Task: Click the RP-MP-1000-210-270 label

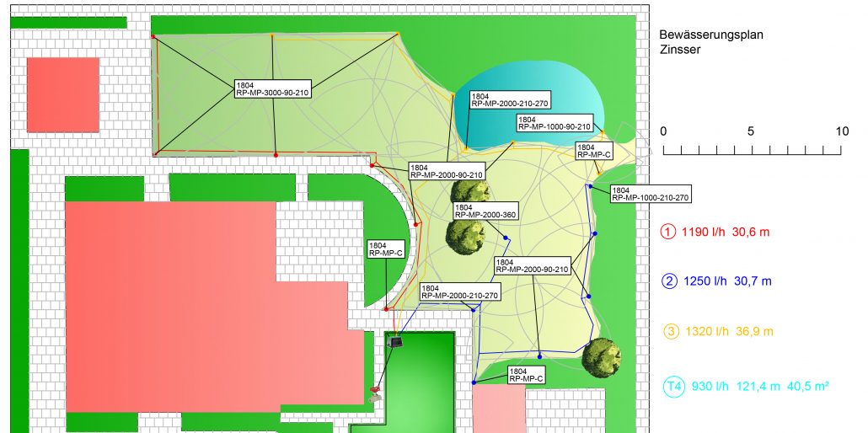Action: coord(651,194)
